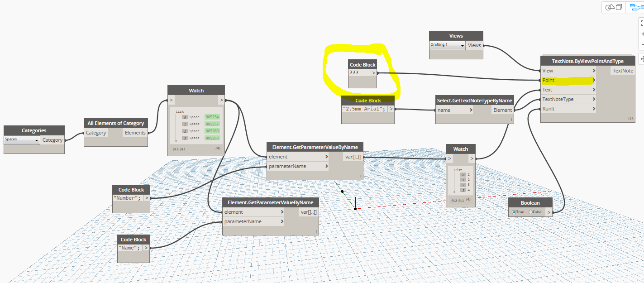Click the {4} count in the Spaces Watch
644x283 pixels.
click(218, 149)
